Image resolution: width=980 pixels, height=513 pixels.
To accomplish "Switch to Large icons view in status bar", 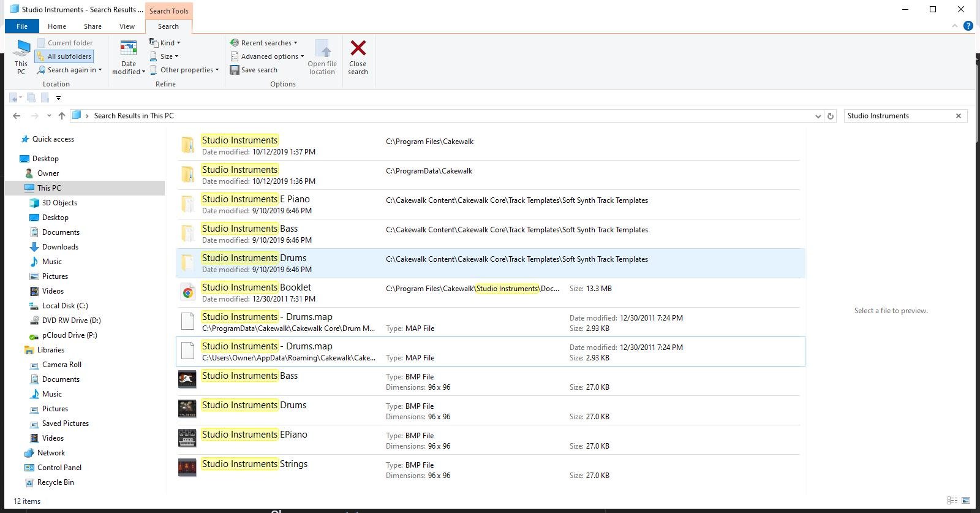I will pyautogui.click(x=966, y=501).
